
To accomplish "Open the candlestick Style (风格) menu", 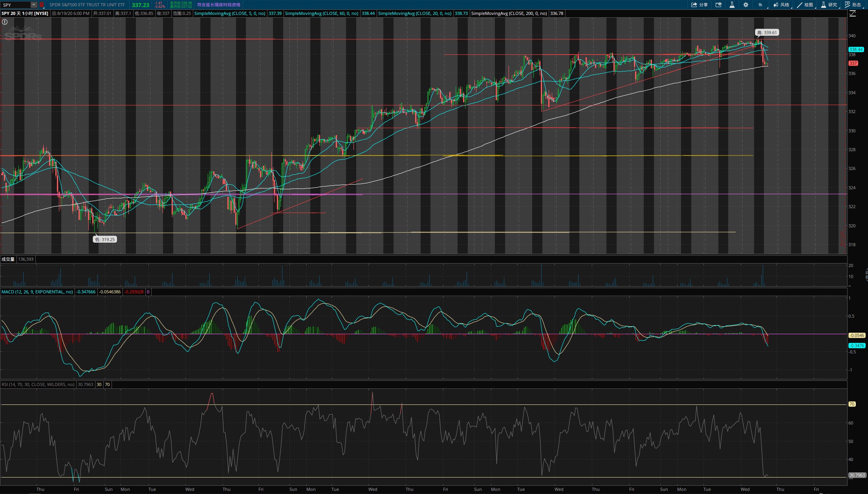I will pyautogui.click(x=781, y=5).
